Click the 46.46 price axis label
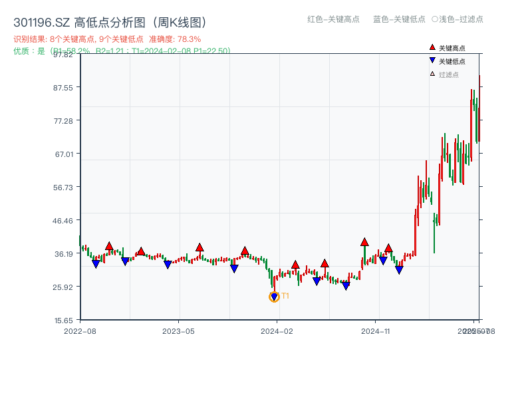The height and width of the screenshot is (399, 532). tap(63, 221)
